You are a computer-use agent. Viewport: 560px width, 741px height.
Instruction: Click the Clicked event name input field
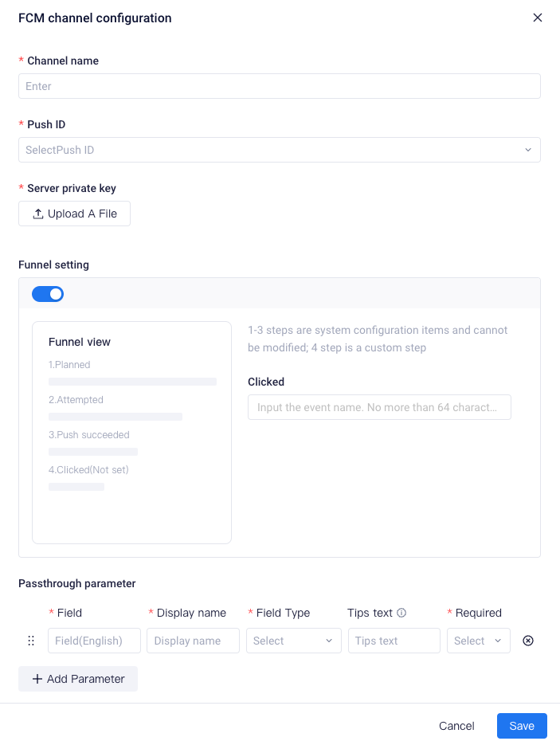click(379, 406)
